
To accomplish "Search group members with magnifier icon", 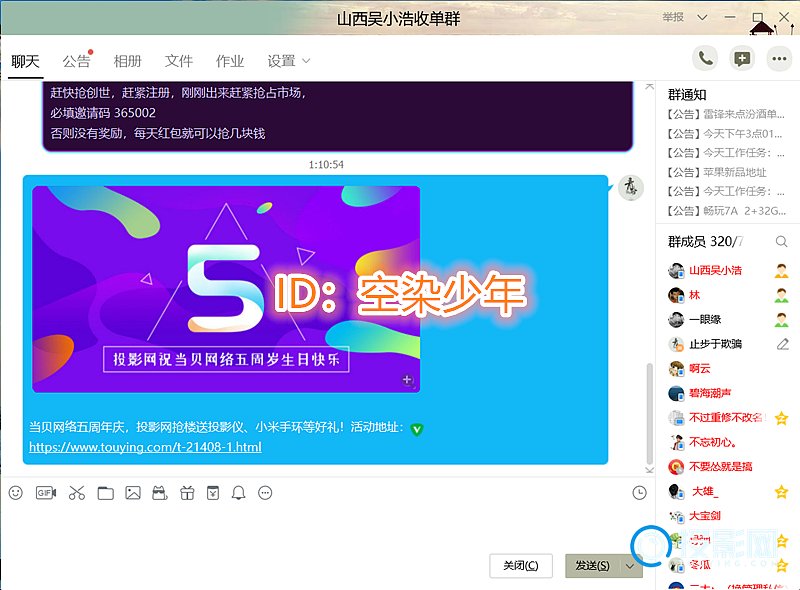I will click(x=781, y=241).
